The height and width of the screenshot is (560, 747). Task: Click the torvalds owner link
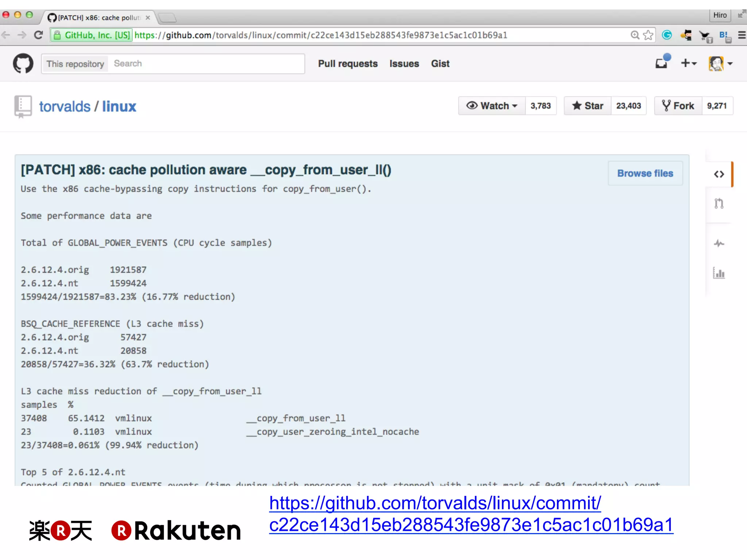(x=65, y=106)
